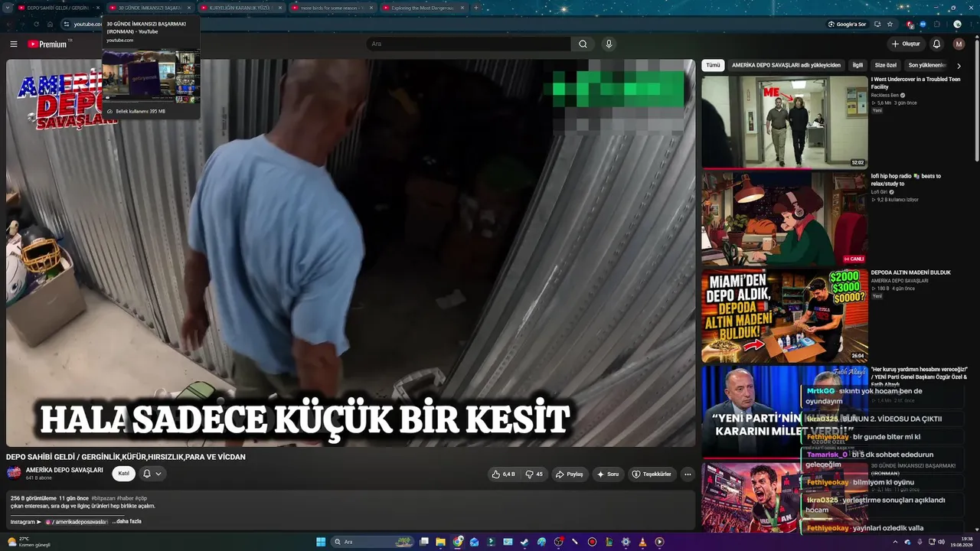This screenshot has width=980, height=551.
Task: Select 'AMERİKA DEPO SAVAŞLARI adlı yükleyiciden' chip
Action: [x=786, y=66]
